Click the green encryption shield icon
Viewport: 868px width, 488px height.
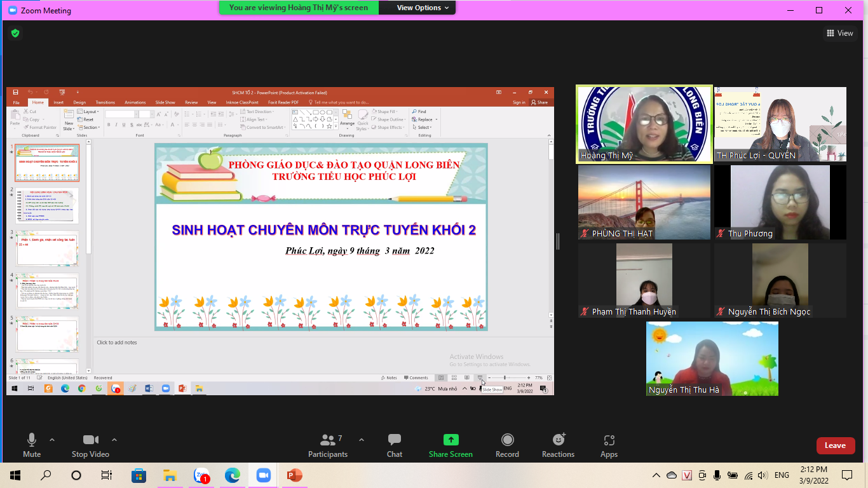[15, 33]
